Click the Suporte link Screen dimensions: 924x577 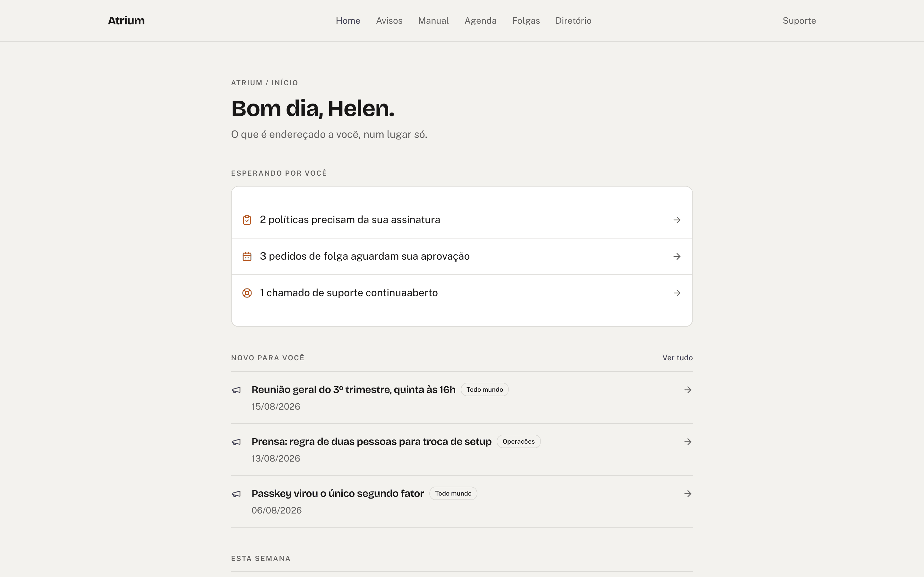click(x=799, y=21)
